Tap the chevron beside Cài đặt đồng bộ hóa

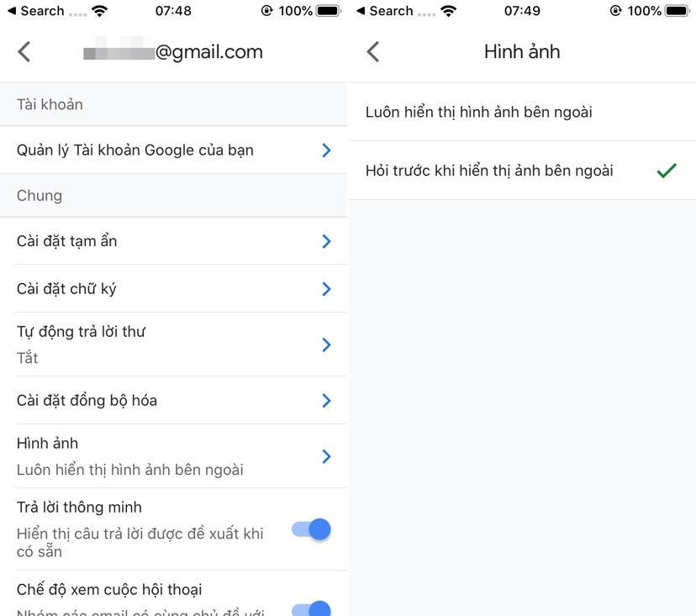326,401
